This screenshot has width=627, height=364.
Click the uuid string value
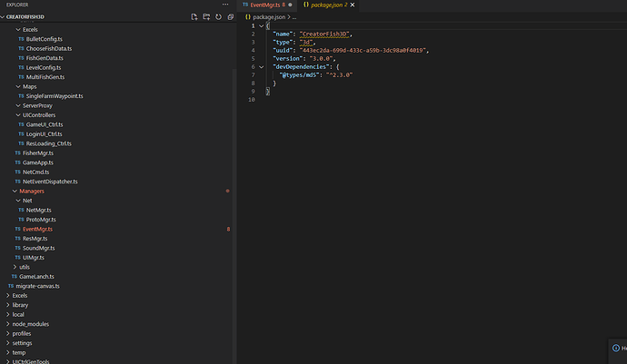[363, 50]
